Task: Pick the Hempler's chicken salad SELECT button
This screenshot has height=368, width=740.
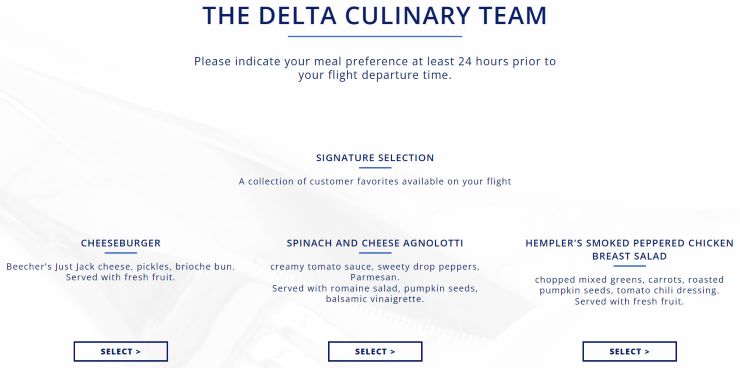Action: point(630,351)
